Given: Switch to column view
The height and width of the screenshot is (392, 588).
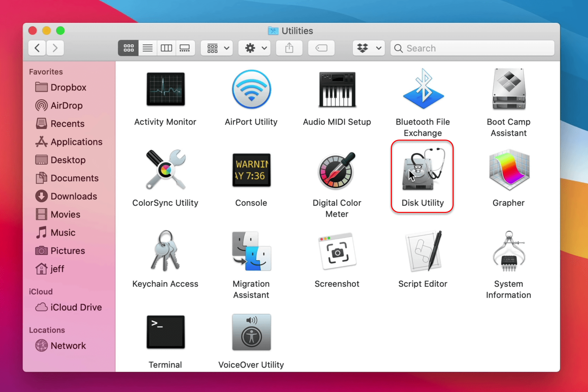Looking at the screenshot, I should (x=166, y=48).
